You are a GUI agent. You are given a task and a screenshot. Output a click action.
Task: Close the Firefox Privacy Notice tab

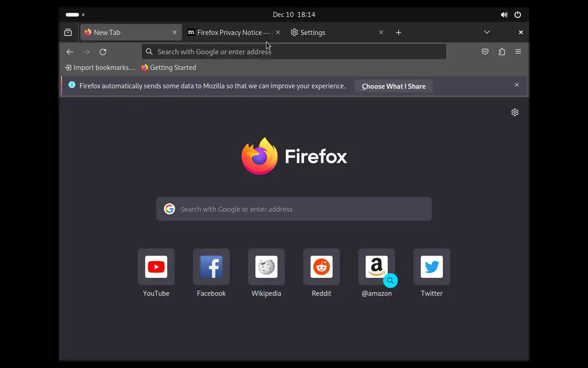click(x=277, y=32)
